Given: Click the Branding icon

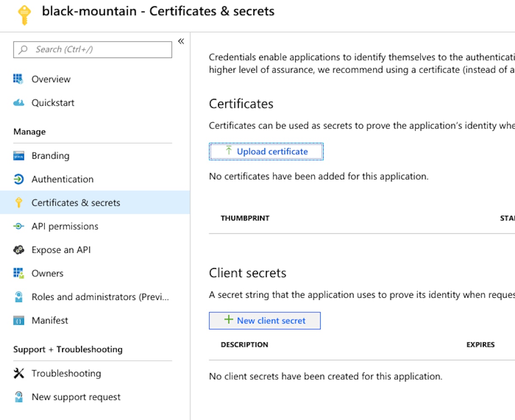Looking at the screenshot, I should (18, 156).
